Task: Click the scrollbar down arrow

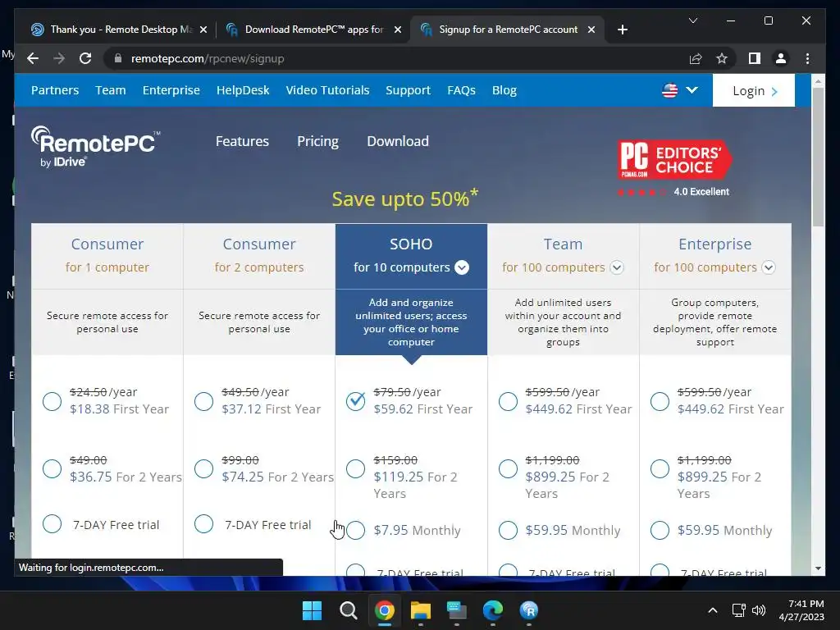Action: pyautogui.click(x=818, y=568)
